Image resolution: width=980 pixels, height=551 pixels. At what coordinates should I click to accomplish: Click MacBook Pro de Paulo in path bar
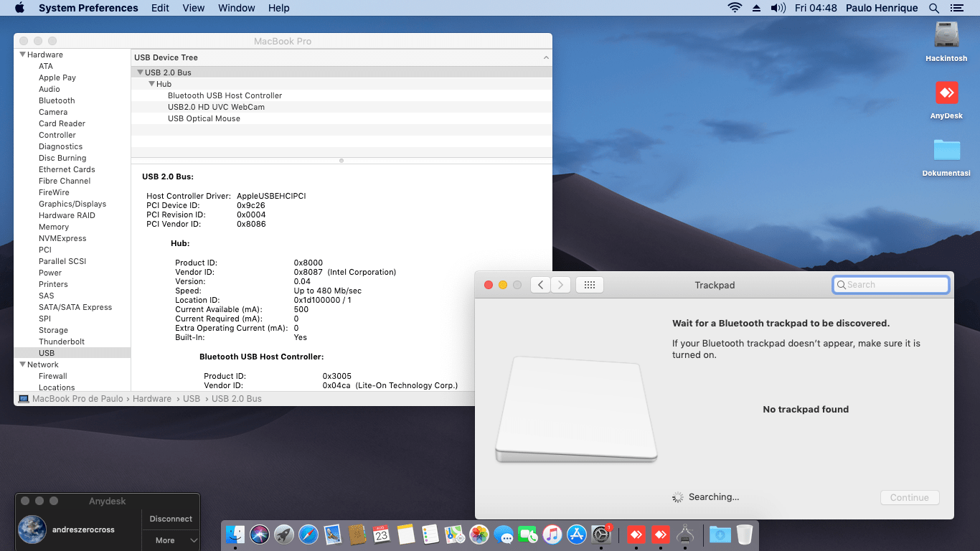[x=78, y=399]
